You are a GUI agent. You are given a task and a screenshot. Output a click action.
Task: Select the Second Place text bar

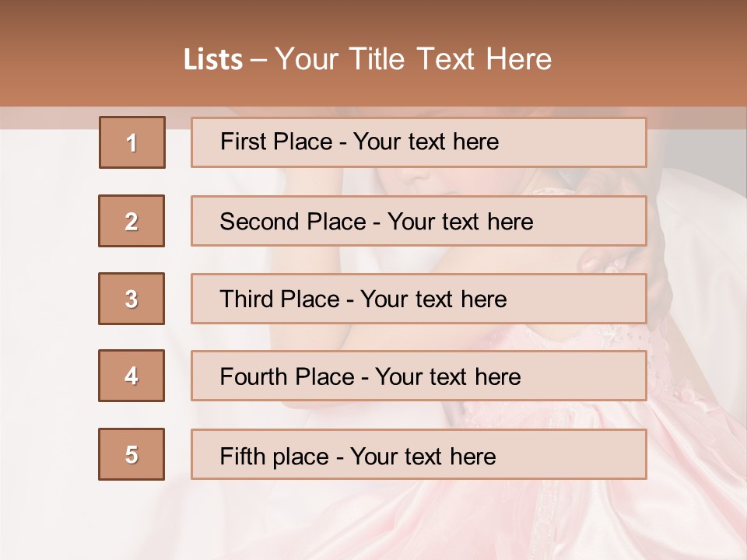(419, 221)
